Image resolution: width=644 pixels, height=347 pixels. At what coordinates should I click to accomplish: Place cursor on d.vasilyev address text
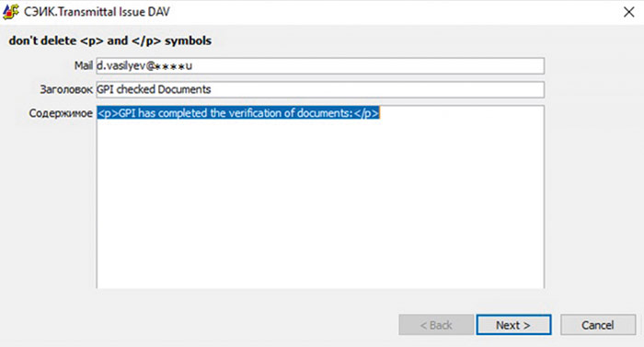tap(121, 65)
